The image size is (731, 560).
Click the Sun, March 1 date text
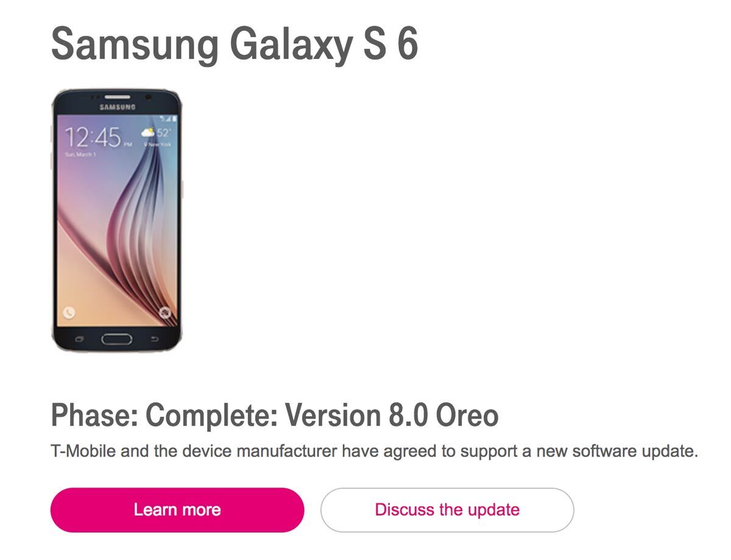[x=80, y=155]
